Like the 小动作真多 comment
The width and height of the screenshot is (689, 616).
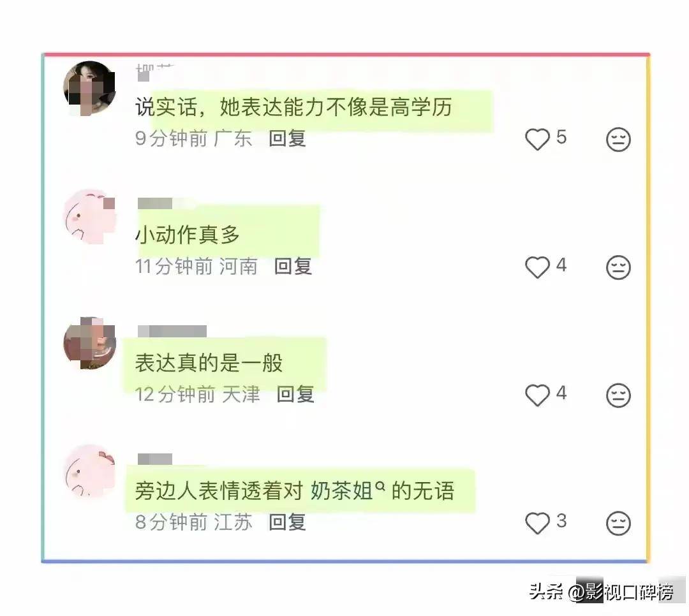point(537,267)
